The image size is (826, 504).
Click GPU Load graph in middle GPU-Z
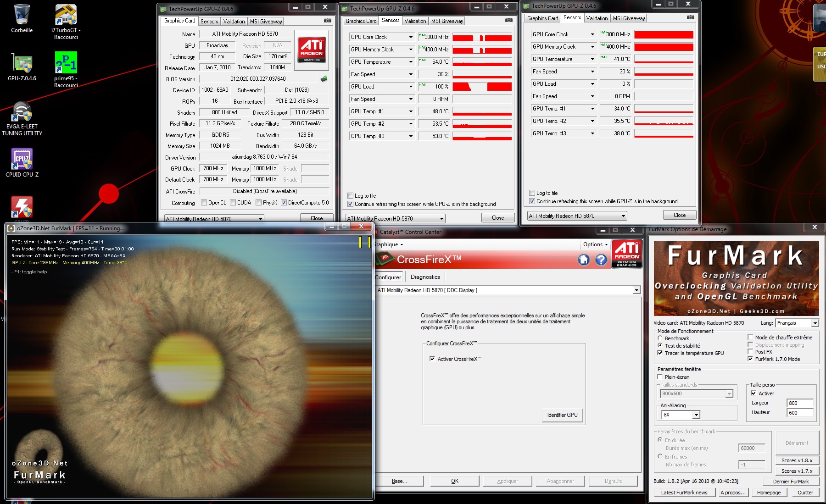(482, 87)
